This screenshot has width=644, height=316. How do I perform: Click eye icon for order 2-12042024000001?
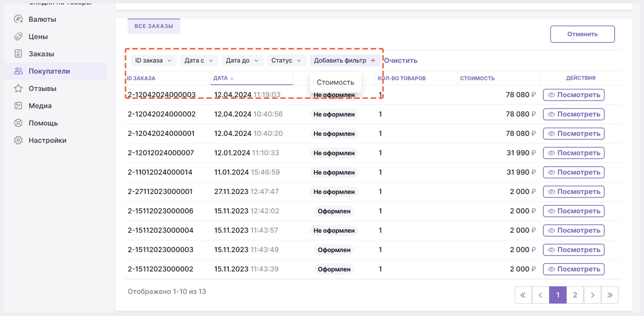pyautogui.click(x=552, y=134)
